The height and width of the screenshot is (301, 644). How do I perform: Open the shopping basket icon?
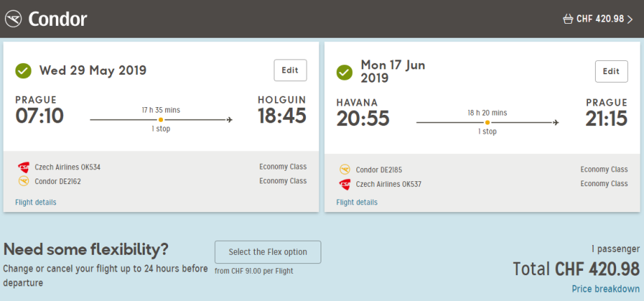(568, 19)
